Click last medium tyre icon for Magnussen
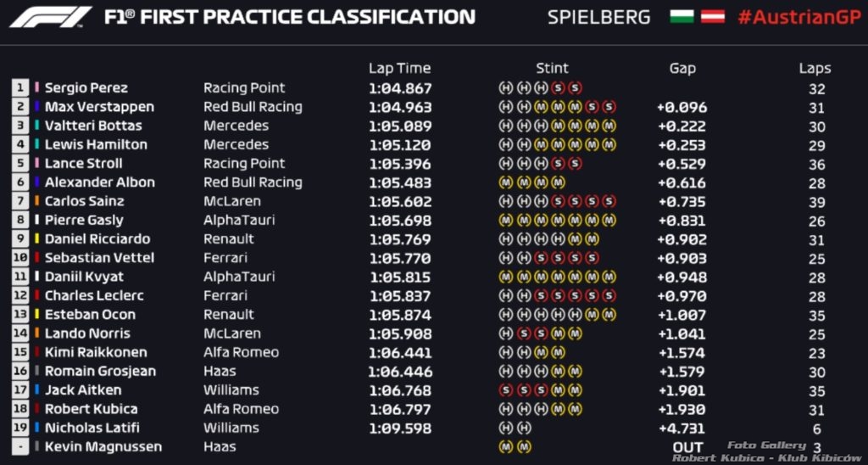The height and width of the screenshot is (465, 868). tap(523, 447)
